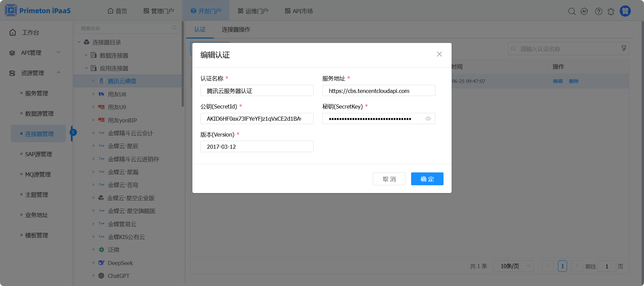Open the 10条/页 page size dropdown
644x286 pixels.
(513, 266)
